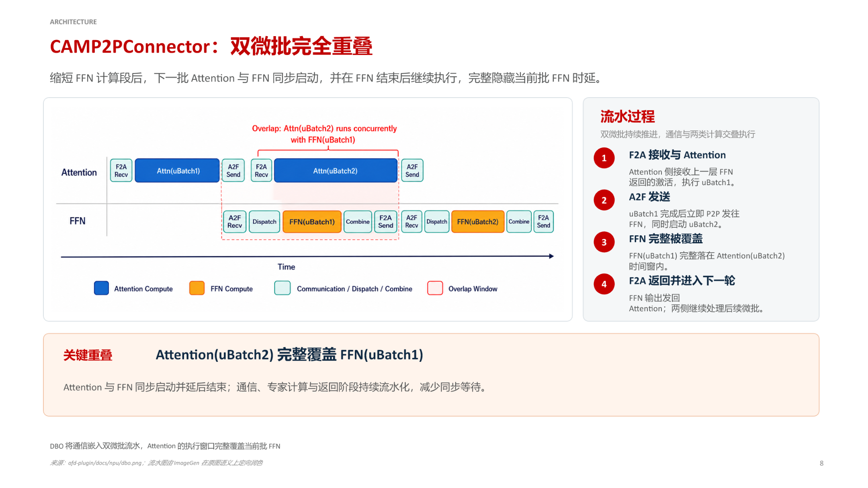Click the Combine block following FFN(uBatch1)

358,222
